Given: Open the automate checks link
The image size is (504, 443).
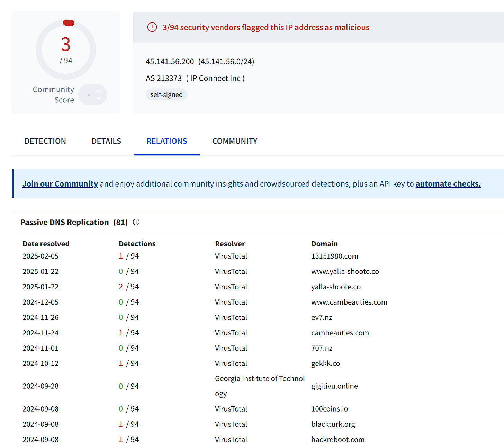Looking at the screenshot, I should [x=448, y=184].
